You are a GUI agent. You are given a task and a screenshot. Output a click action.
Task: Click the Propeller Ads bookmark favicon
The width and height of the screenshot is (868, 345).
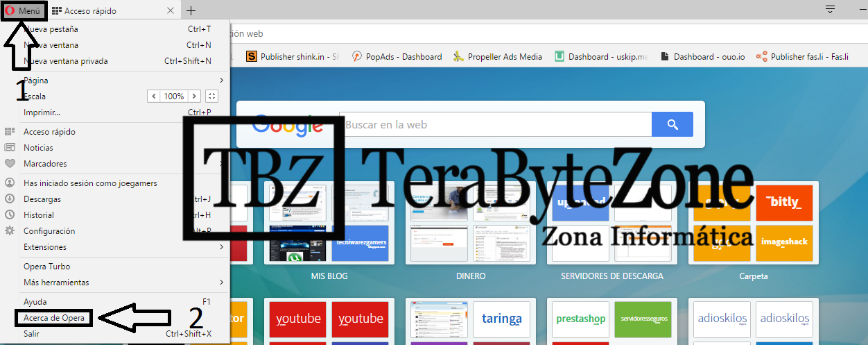458,57
